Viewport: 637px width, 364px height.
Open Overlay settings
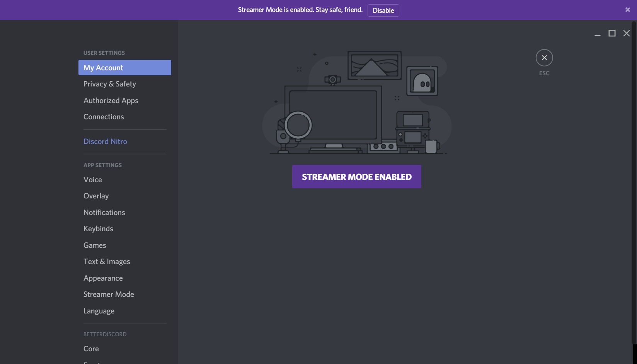[96, 196]
